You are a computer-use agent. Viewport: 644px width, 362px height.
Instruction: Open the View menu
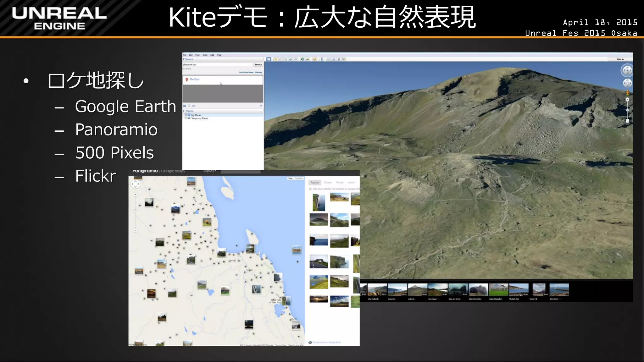(197, 55)
